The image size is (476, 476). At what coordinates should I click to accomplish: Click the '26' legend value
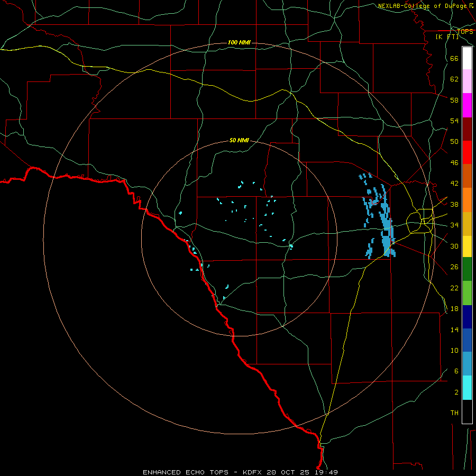tap(454, 267)
